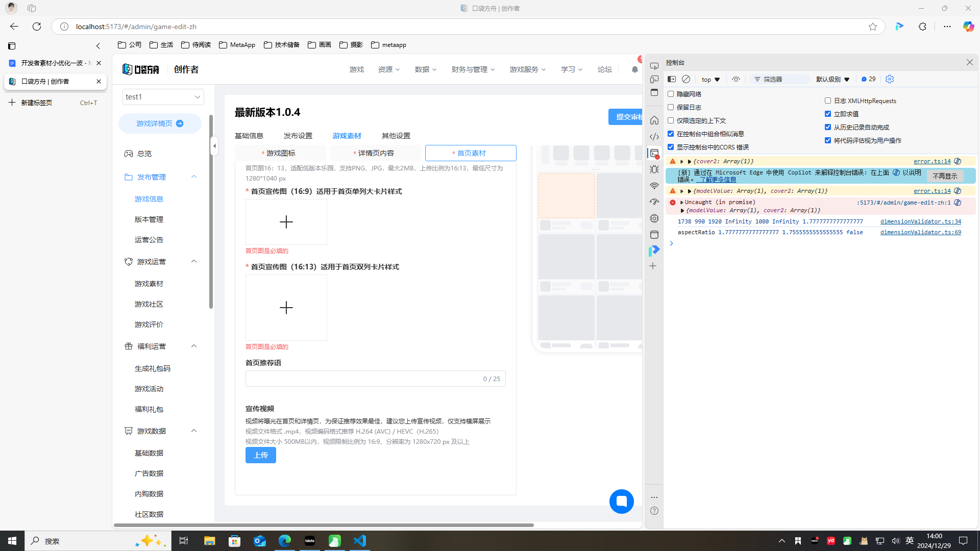Open the DevTools Network wifi icon

(x=654, y=186)
